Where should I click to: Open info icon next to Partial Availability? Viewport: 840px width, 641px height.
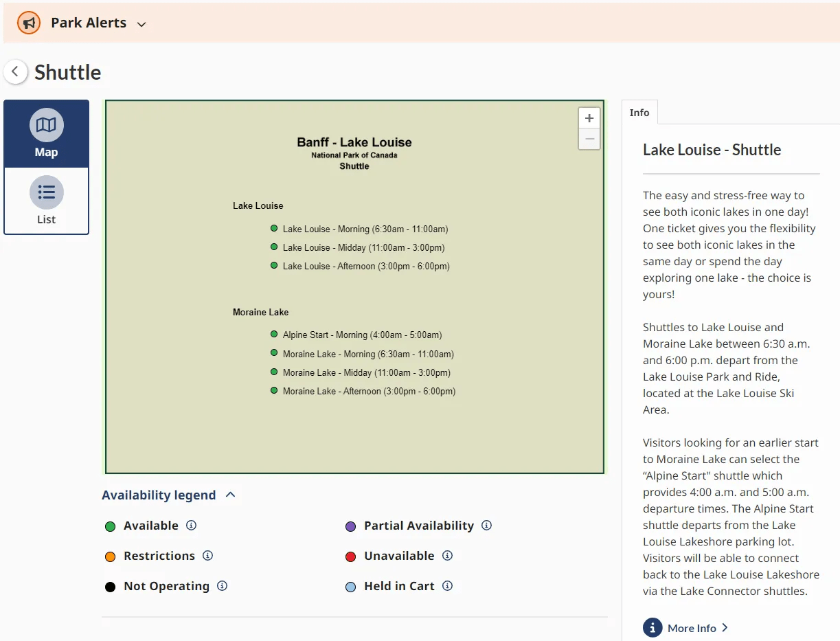486,525
